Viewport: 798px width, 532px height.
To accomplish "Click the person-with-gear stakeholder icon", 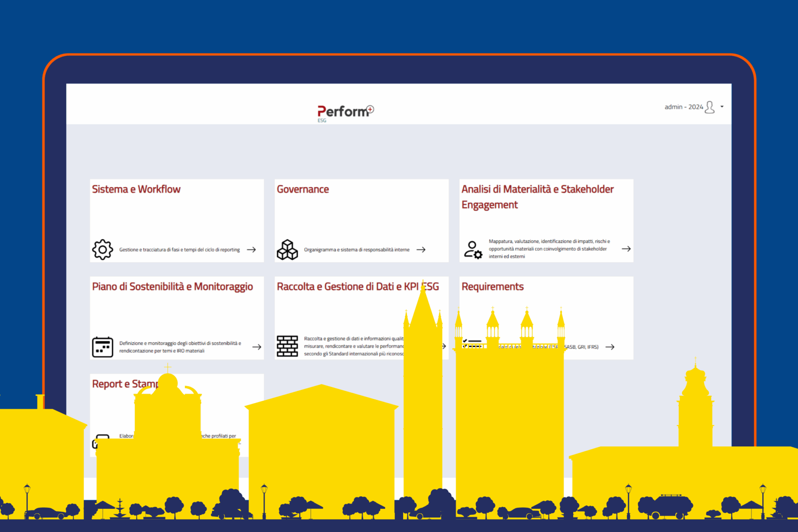I will [x=473, y=249].
